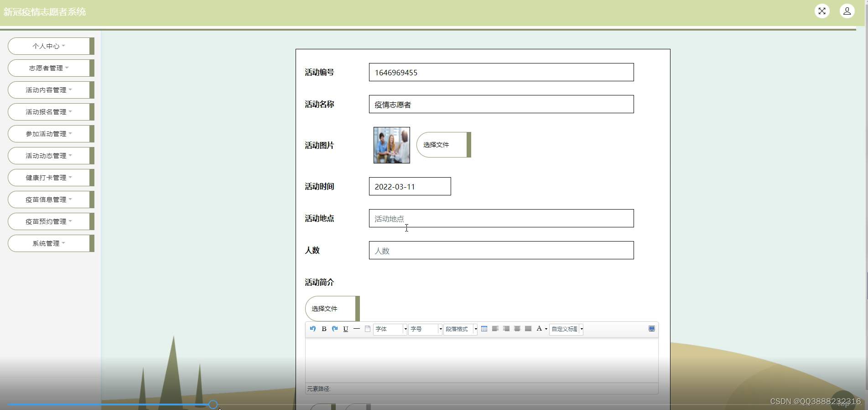Open the 健康打卡管理 menu item
Image resolution: width=868 pixels, height=410 pixels.
point(51,178)
